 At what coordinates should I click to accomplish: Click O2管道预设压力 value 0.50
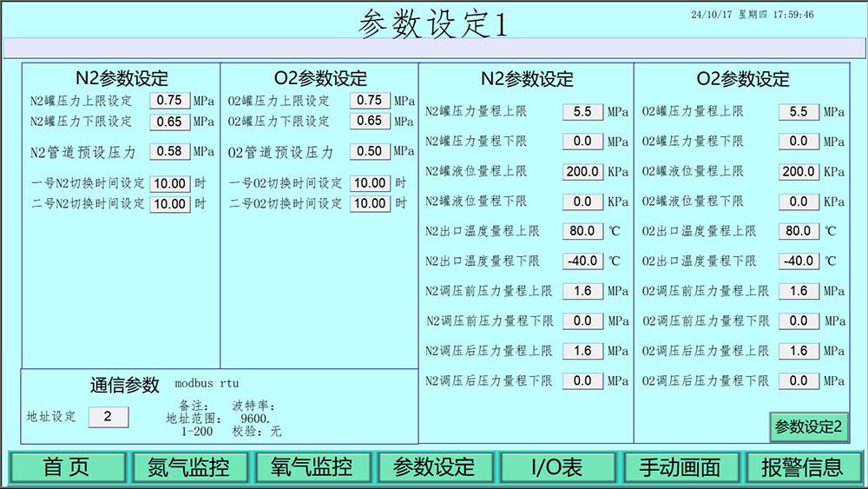(370, 151)
